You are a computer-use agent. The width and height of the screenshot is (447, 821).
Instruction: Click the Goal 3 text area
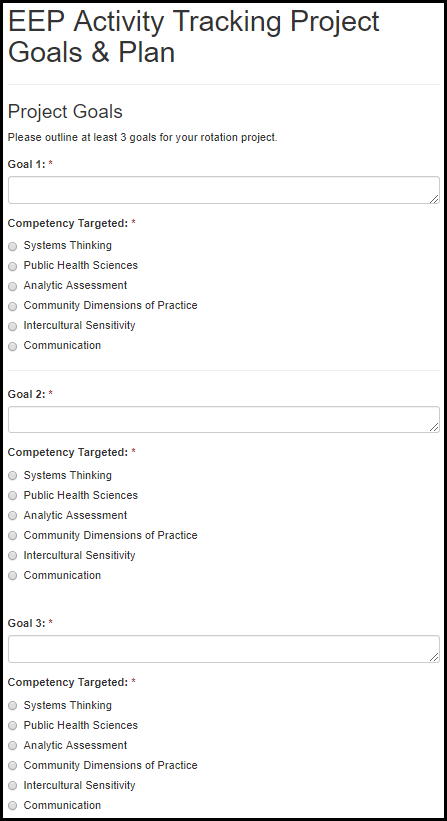pos(224,649)
